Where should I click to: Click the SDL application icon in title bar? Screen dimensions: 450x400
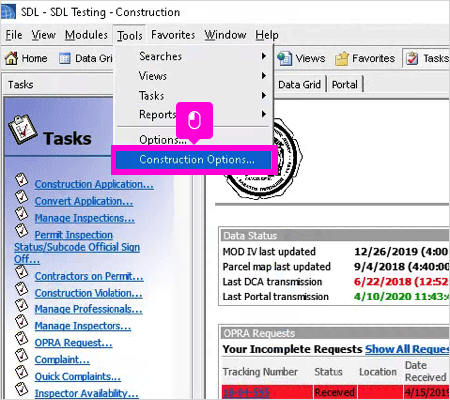(8, 12)
